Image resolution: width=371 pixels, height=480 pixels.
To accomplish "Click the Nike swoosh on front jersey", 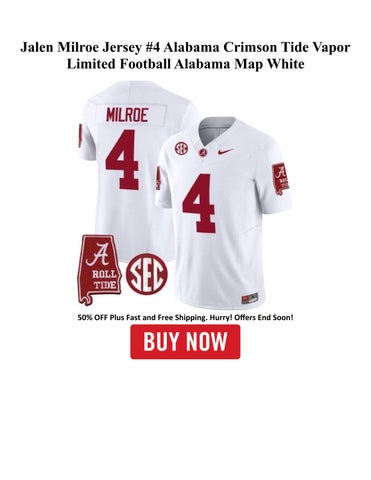I will [226, 152].
